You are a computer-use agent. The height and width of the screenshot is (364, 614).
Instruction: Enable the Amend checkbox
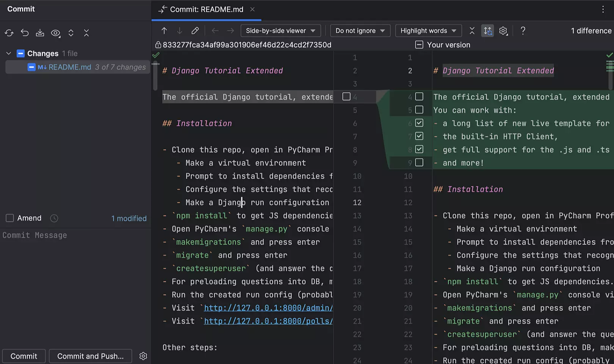point(10,218)
